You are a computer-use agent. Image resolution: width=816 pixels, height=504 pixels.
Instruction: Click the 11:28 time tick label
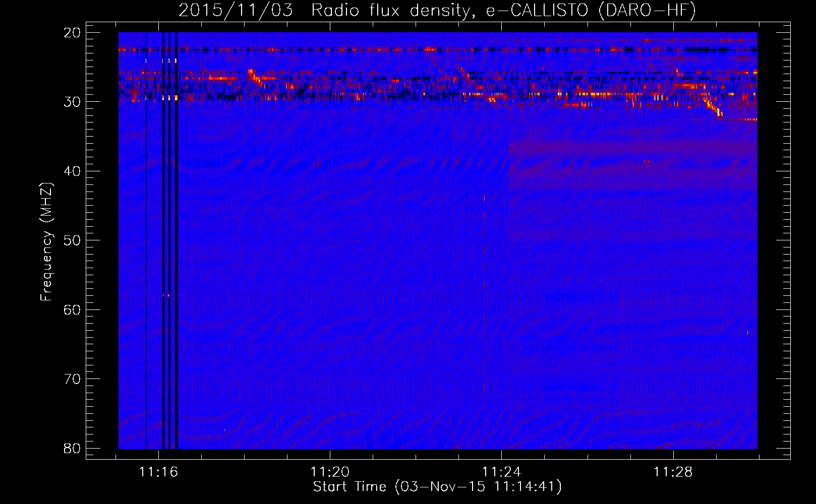click(673, 472)
